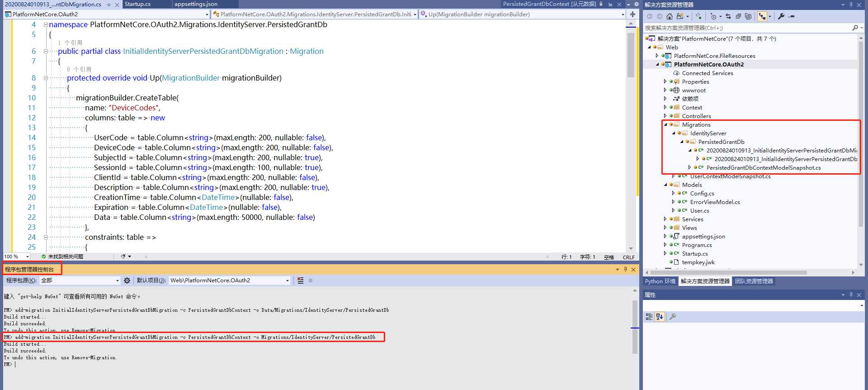Image resolution: width=868 pixels, height=390 pixels.
Task: Switch to Startup.cs editor tab
Action: (x=137, y=4)
